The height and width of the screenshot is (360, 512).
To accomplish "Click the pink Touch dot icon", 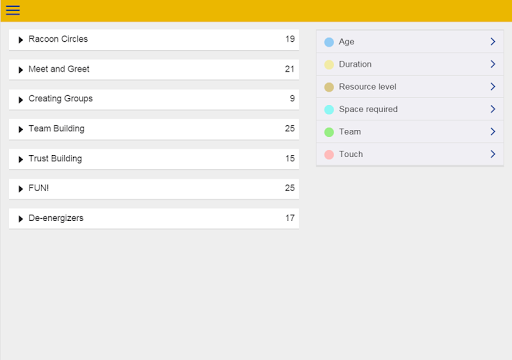I will click(329, 154).
